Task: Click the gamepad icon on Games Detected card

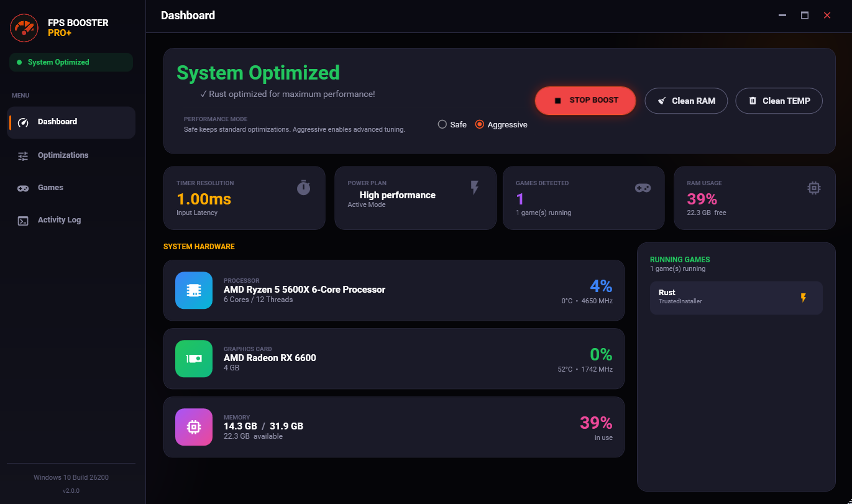Action: 643,187
